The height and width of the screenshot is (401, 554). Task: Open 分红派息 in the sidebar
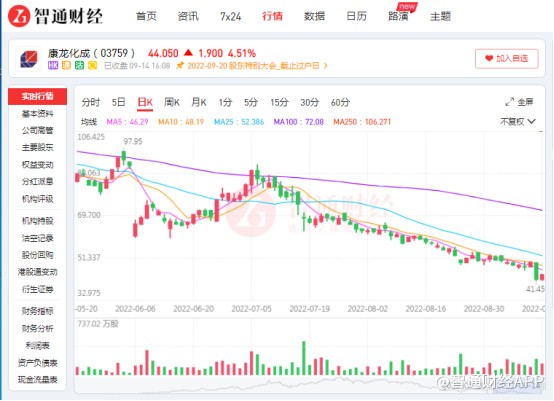[x=37, y=182]
